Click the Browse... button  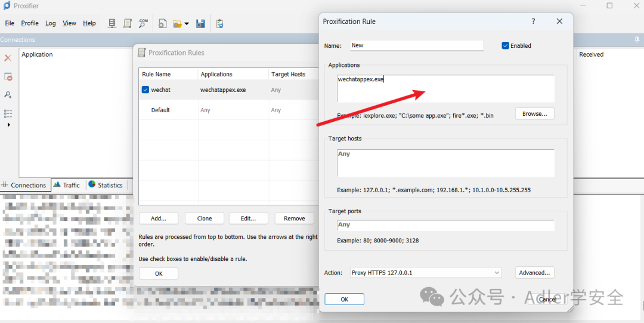click(534, 113)
